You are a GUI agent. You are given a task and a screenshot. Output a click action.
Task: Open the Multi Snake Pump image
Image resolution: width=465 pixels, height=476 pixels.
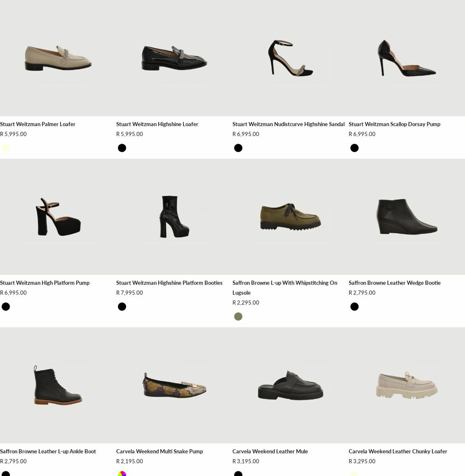click(174, 385)
